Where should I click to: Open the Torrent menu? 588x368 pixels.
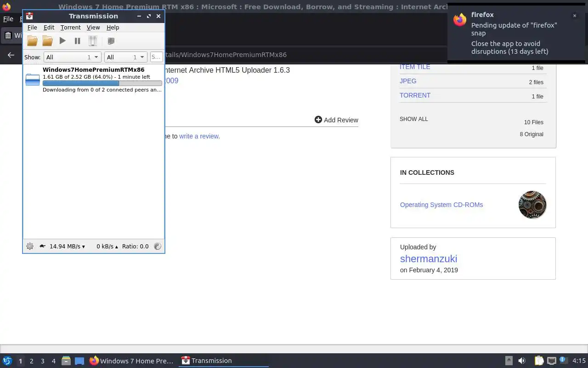pos(70,28)
